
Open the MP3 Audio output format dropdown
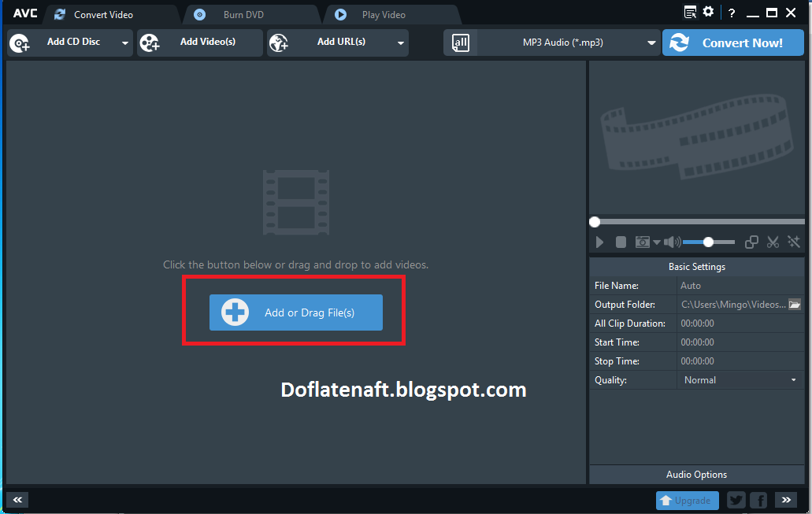coord(569,43)
